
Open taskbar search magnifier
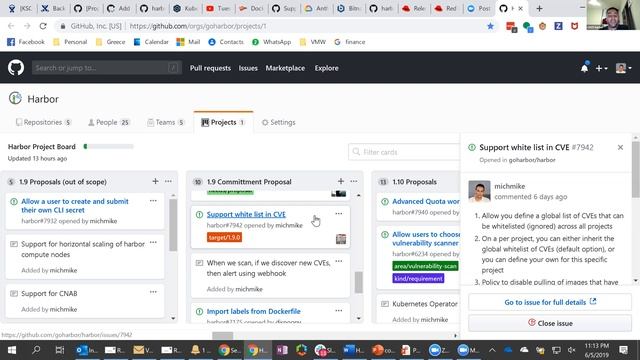pyautogui.click(x=36, y=350)
